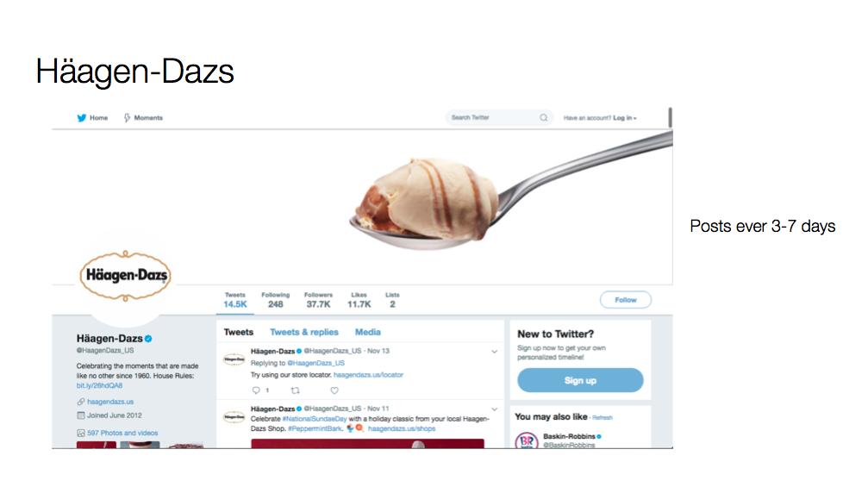Click the Häagen-Dazs profile logo avatar
This screenshot has height=487, width=868.
(x=125, y=276)
